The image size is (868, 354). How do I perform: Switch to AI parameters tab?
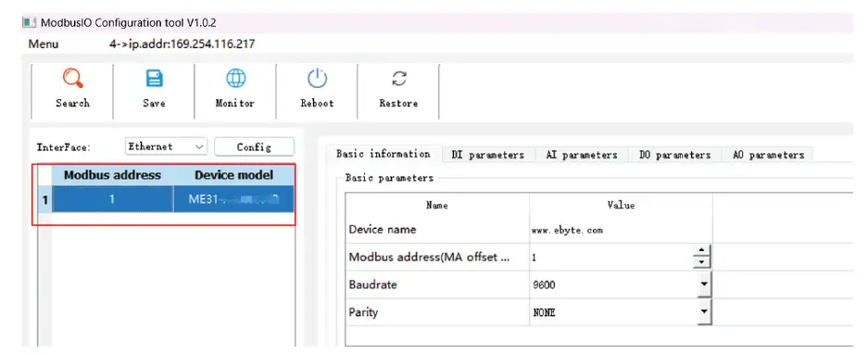click(x=581, y=155)
